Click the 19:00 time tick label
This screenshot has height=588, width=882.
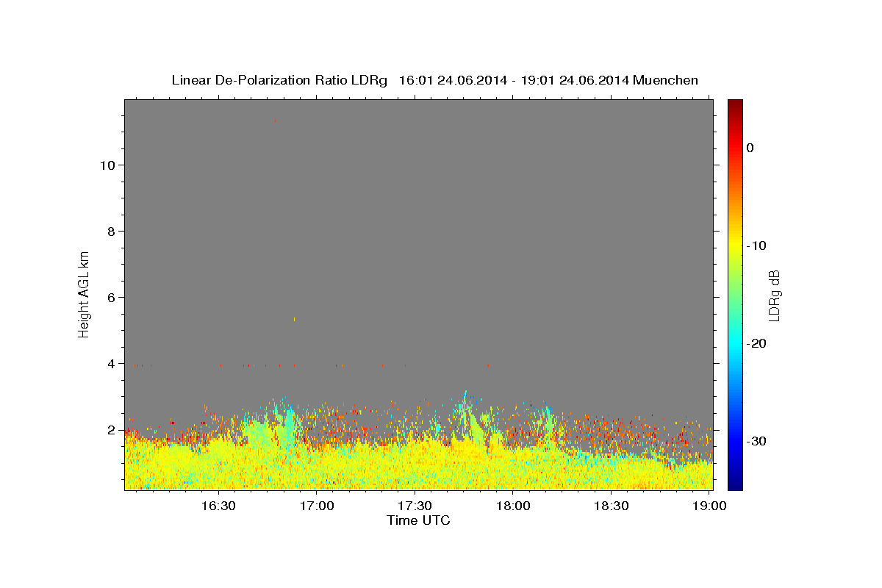coord(709,506)
